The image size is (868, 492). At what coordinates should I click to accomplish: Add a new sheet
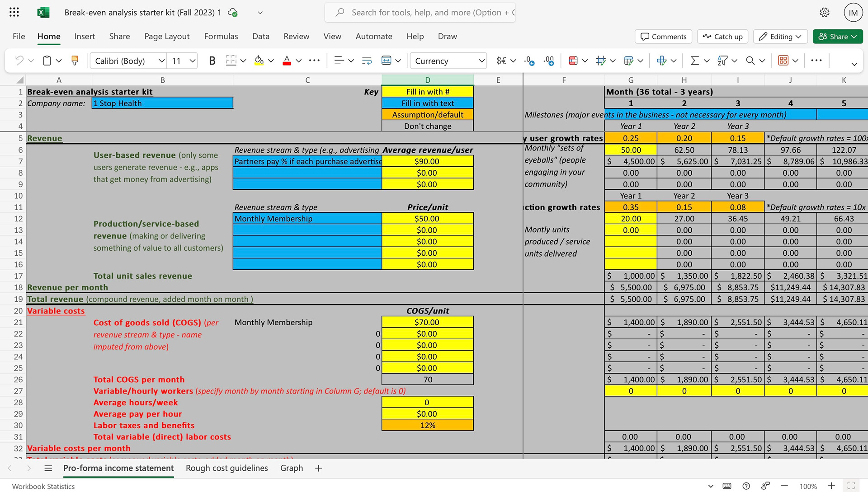click(x=319, y=468)
